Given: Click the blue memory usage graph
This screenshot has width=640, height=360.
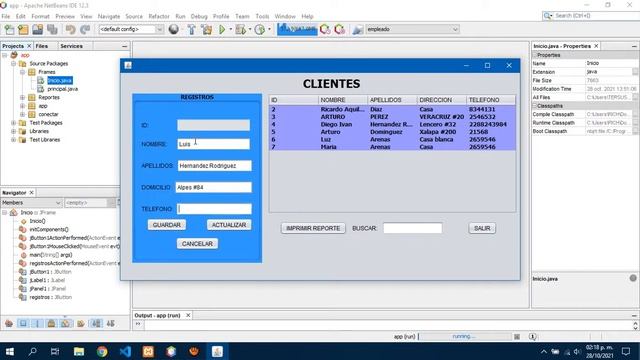Looking at the screenshot, I should point(297,29).
